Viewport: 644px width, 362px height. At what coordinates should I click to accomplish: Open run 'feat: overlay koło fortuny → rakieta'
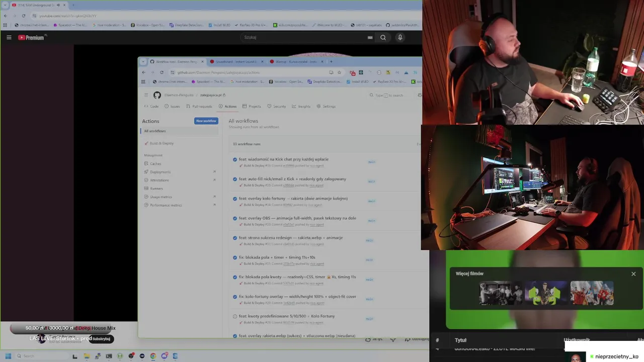click(293, 199)
